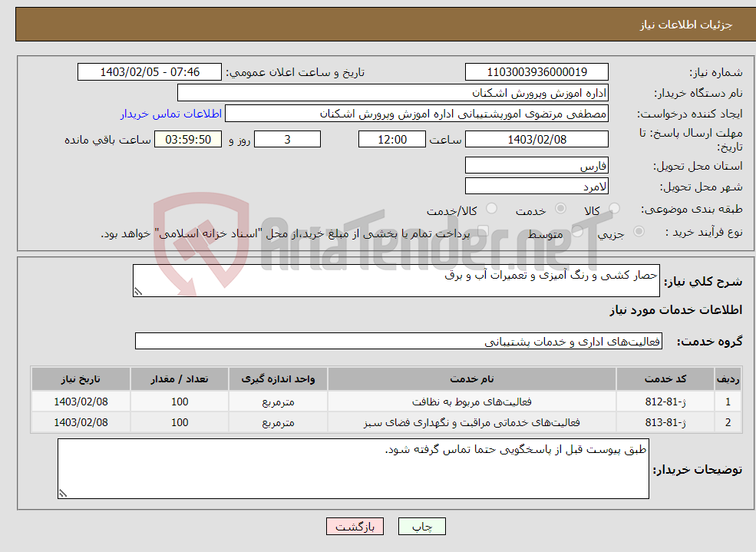Click the بازگشت (back) button
The image size is (756, 552).
click(x=355, y=527)
